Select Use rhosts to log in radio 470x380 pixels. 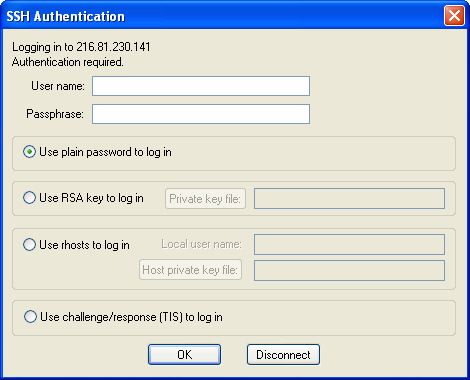[x=29, y=245]
